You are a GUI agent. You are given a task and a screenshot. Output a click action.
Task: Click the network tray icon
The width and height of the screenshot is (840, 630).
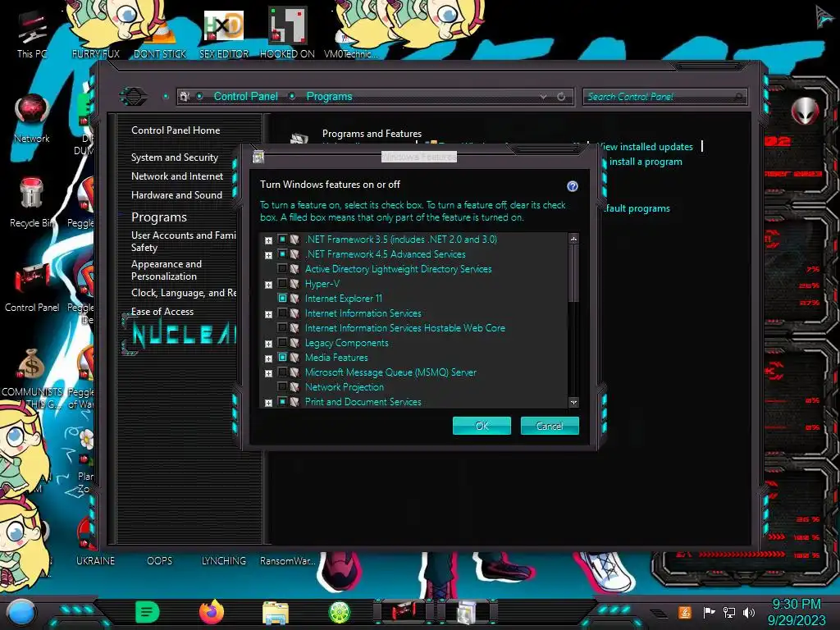(x=729, y=612)
